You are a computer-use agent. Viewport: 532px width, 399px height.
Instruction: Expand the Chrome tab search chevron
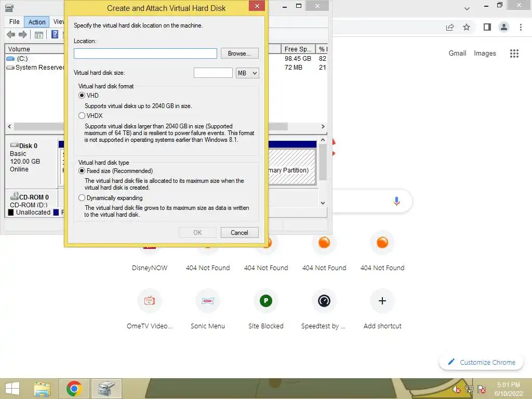467,8
